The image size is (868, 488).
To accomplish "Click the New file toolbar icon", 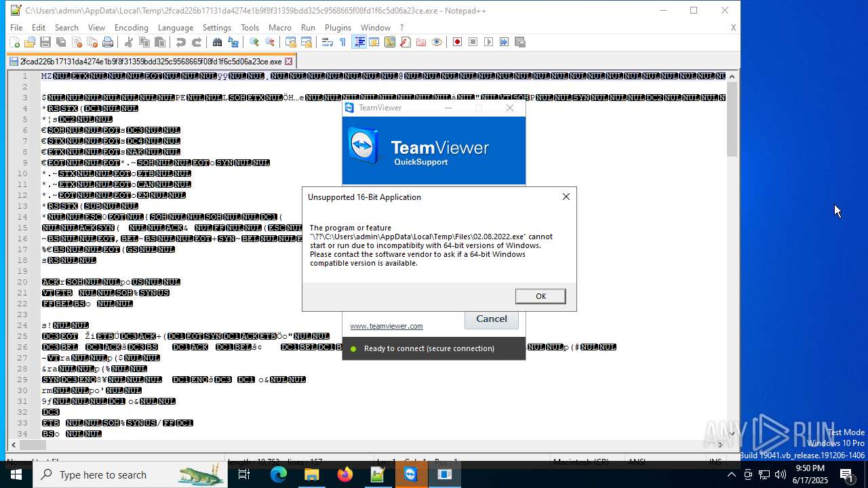I will (14, 42).
